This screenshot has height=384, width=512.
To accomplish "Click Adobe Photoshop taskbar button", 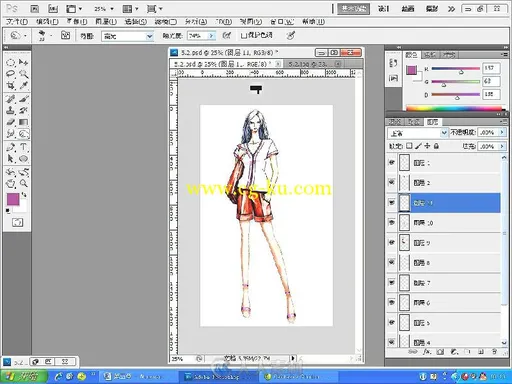I will coord(217,377).
